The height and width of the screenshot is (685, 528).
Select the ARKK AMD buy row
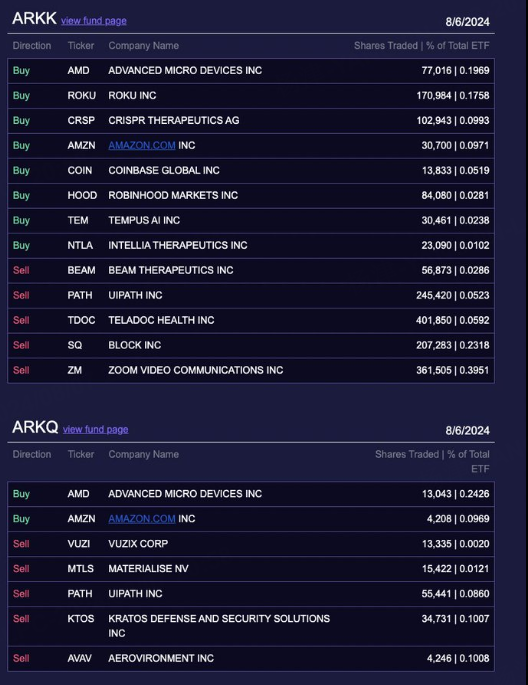[251, 71]
